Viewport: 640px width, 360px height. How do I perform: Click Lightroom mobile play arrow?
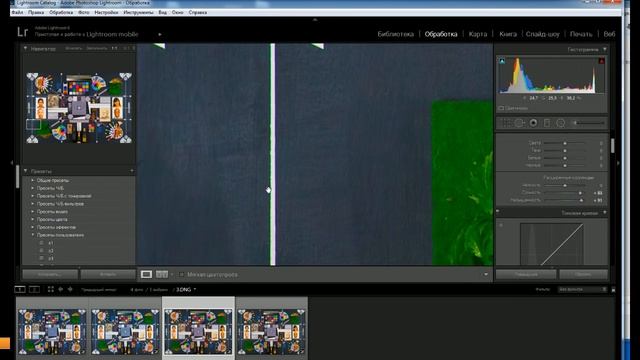[160, 35]
